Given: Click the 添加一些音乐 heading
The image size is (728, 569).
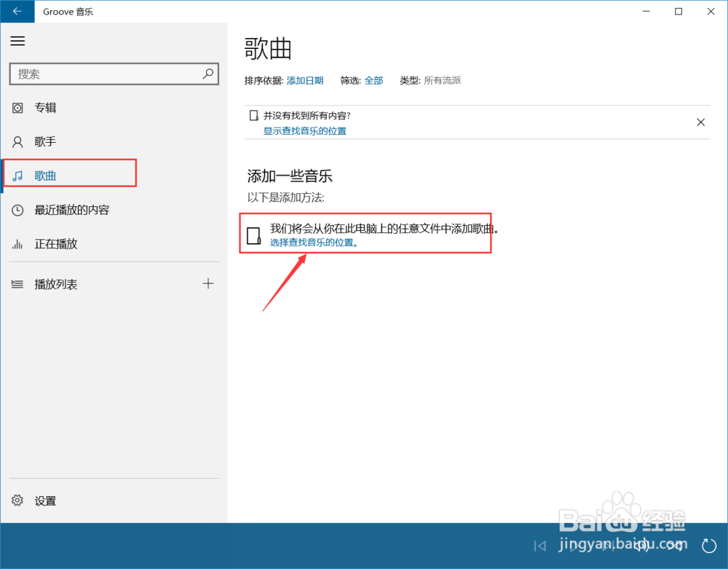Looking at the screenshot, I should 290,176.
